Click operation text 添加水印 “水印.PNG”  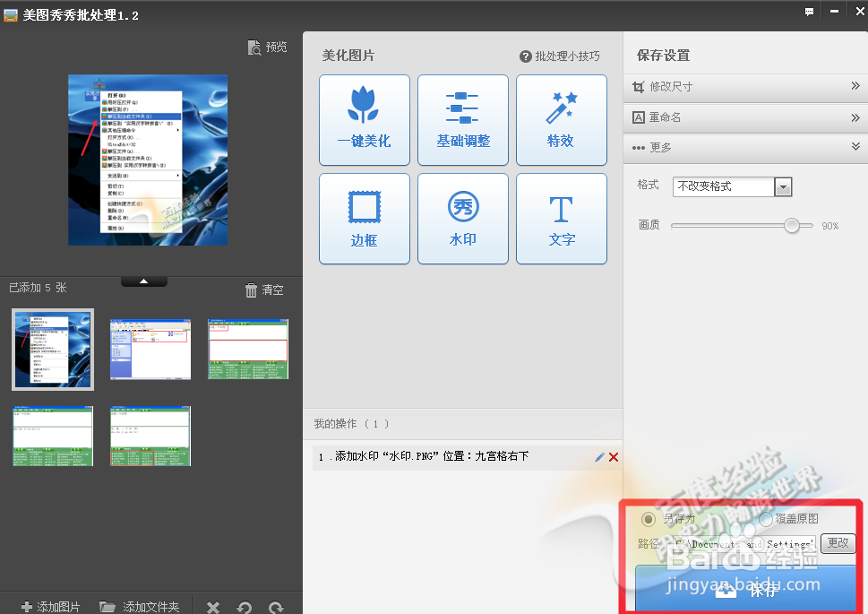[386, 456]
